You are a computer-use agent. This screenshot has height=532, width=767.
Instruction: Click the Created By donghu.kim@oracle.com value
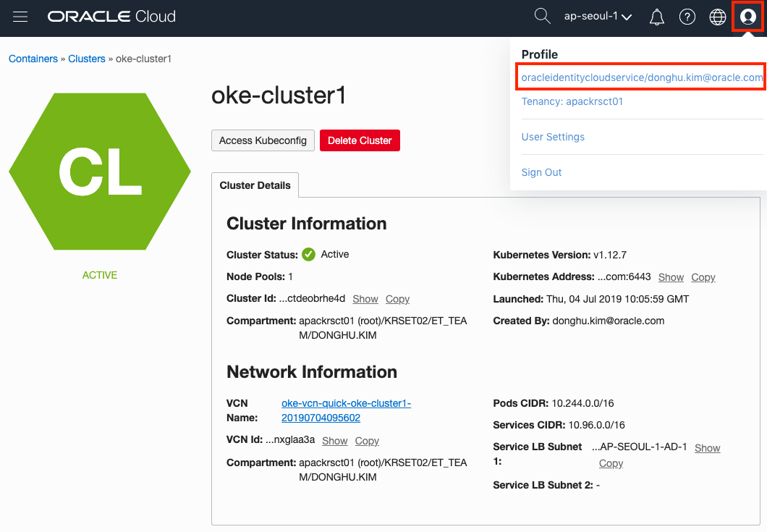point(608,321)
